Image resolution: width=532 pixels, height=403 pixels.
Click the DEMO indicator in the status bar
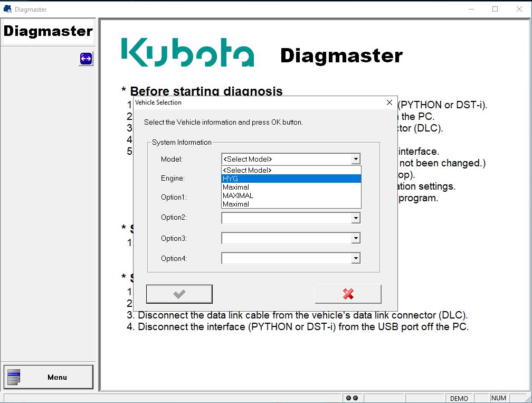pos(459,398)
